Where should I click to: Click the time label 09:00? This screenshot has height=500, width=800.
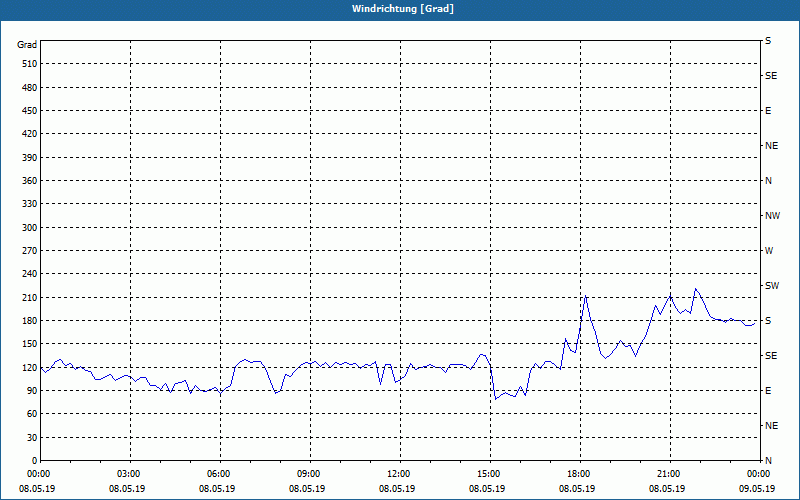pyautogui.click(x=310, y=474)
